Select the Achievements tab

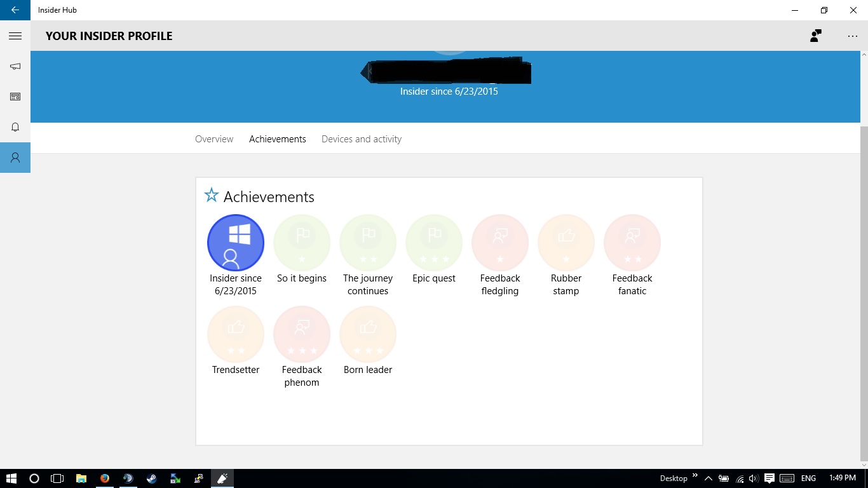pos(278,139)
